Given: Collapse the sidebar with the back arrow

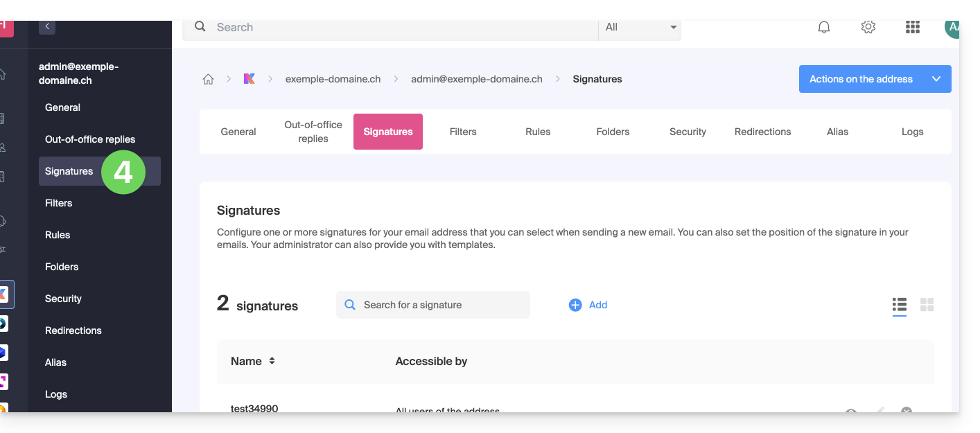Looking at the screenshot, I should tap(47, 27).
